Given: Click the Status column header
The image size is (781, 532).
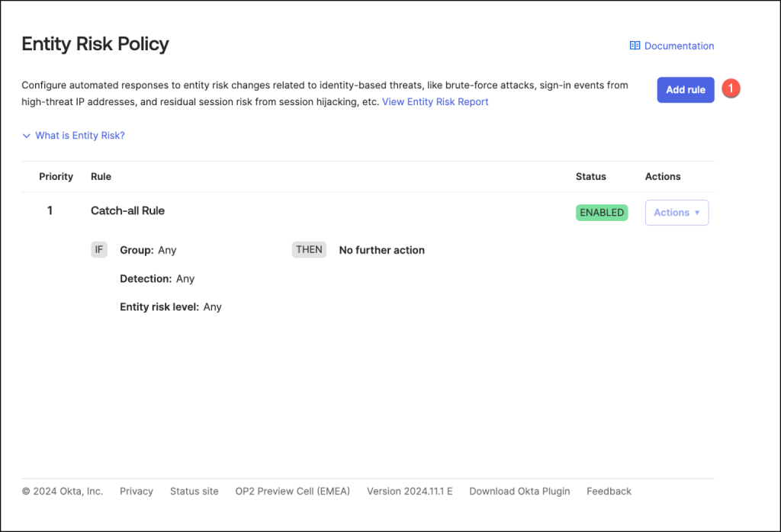Looking at the screenshot, I should (x=590, y=176).
